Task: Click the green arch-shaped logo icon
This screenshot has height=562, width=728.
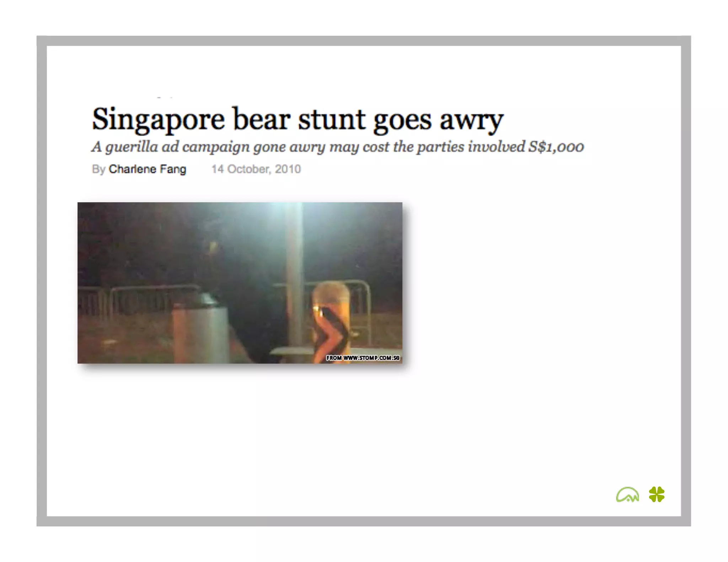Action: pyautogui.click(x=627, y=495)
